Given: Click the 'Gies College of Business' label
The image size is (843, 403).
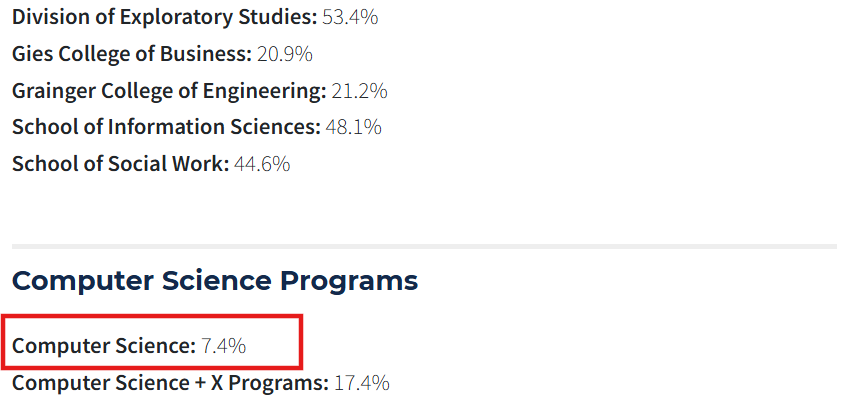Looking at the screenshot, I should [131, 54].
